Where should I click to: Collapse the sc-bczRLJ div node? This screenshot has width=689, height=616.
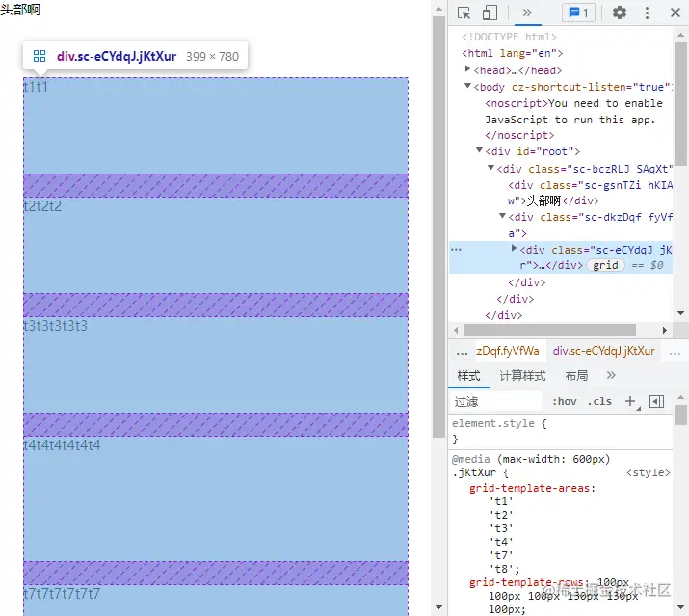tap(491, 168)
